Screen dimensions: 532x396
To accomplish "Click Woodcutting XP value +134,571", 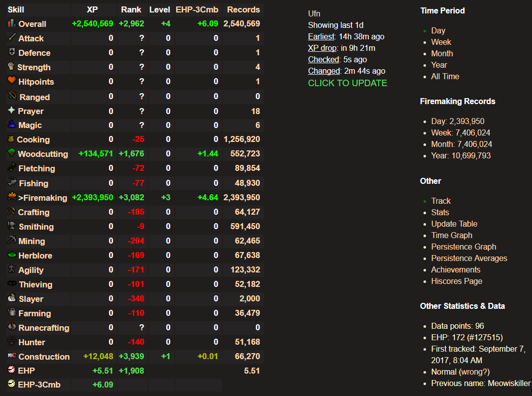I will coord(96,153).
